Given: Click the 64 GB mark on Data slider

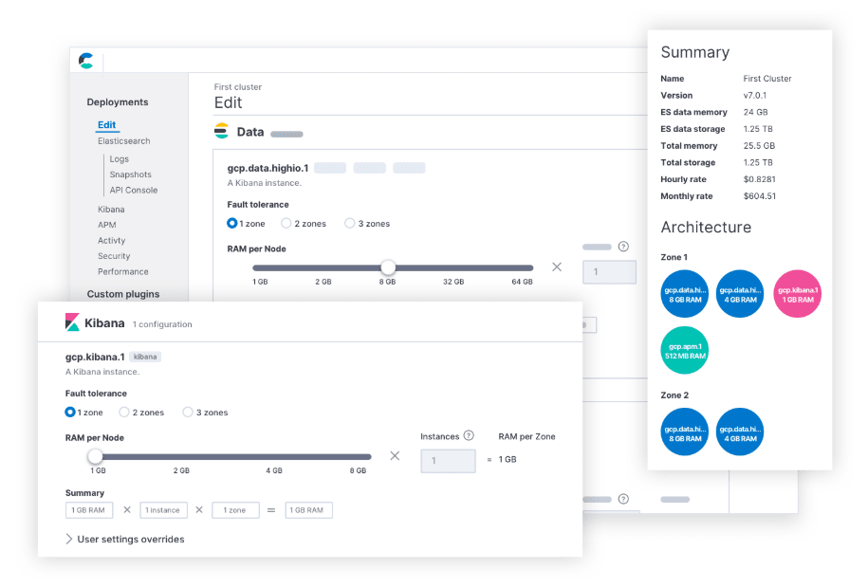Looking at the screenshot, I should tap(522, 282).
